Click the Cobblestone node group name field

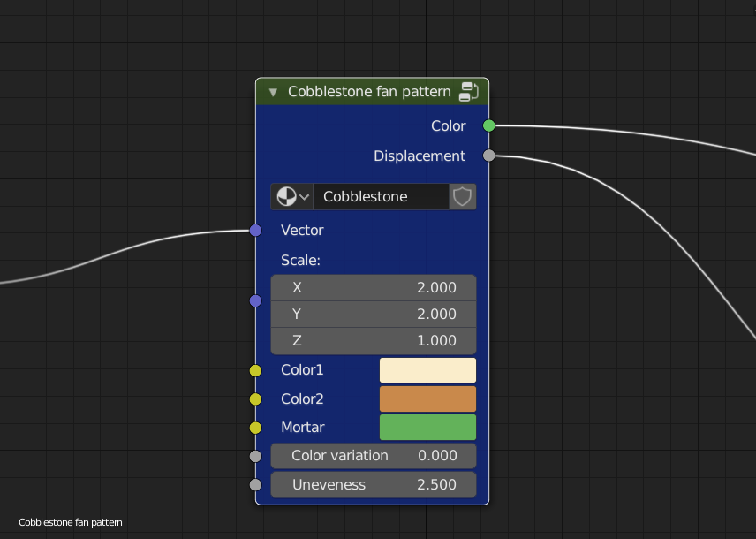click(381, 197)
